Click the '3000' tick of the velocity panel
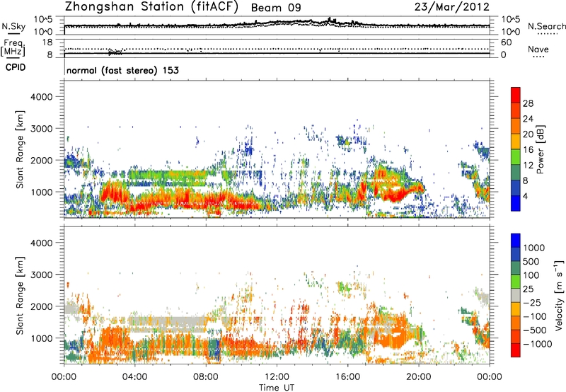The image size is (566, 392). coord(41,275)
